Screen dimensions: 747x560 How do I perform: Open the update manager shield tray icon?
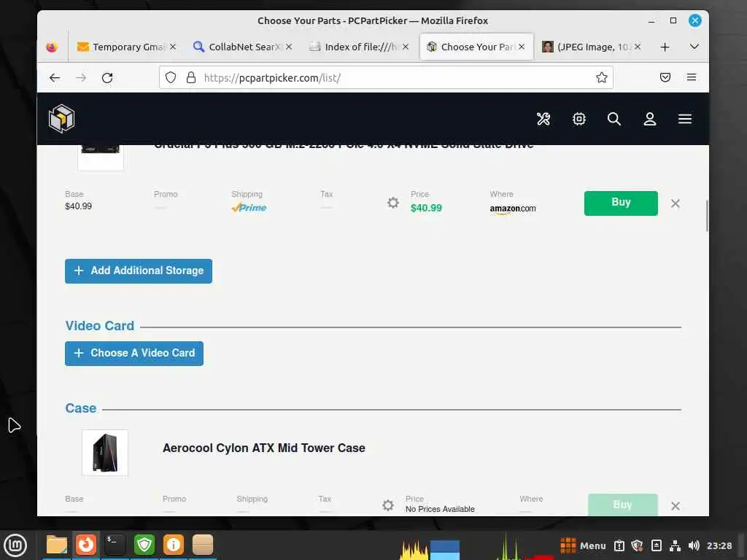(637, 545)
